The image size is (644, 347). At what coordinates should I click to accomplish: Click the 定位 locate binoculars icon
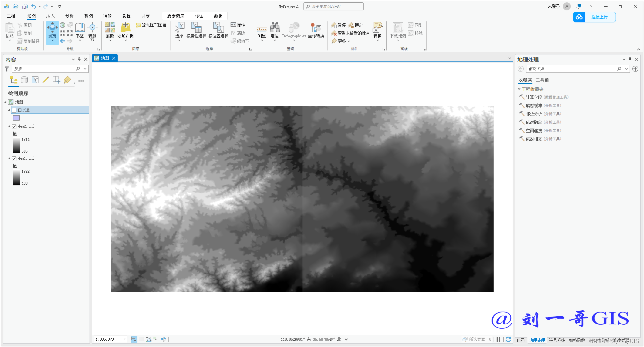tap(275, 27)
